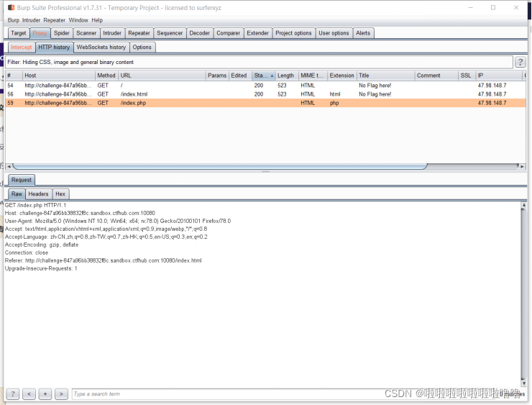532x405 pixels.
Task: Switch to the Target tab
Action: (18, 33)
